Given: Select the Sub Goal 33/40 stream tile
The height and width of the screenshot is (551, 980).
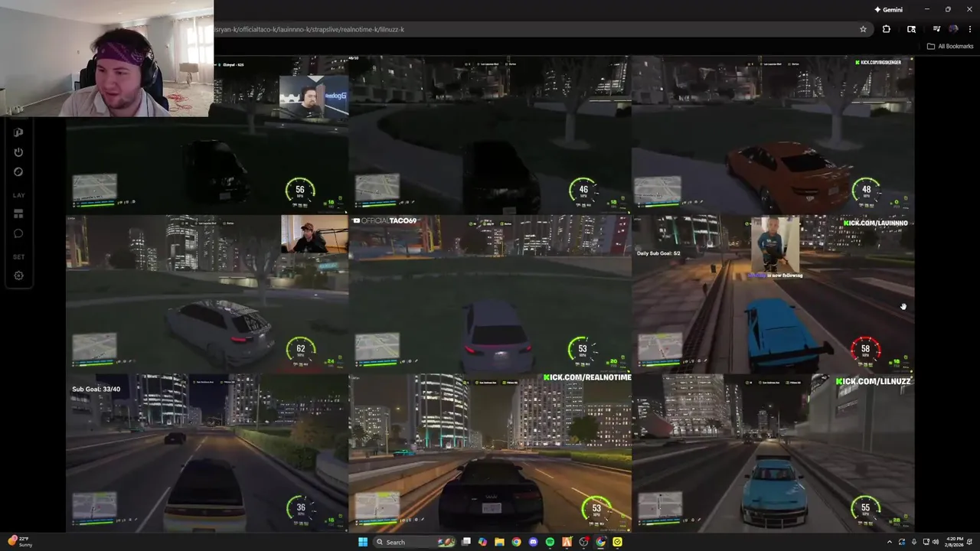Looking at the screenshot, I should pyautogui.click(x=207, y=453).
